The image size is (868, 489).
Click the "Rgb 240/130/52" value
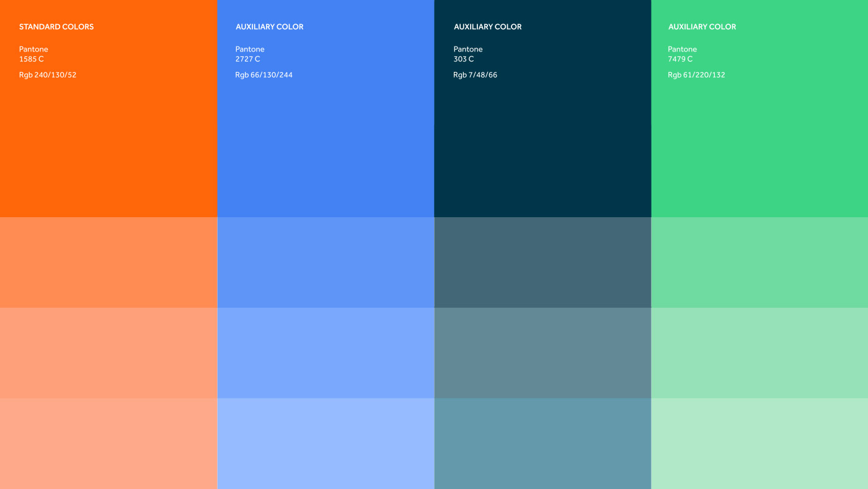pyautogui.click(x=48, y=75)
